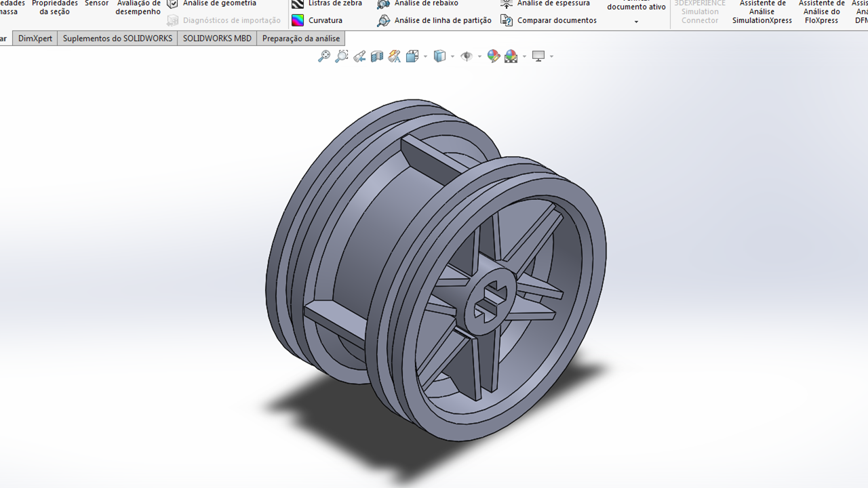The height and width of the screenshot is (488, 868).
Task: Enable the Curvatura display tool
Action: (317, 20)
